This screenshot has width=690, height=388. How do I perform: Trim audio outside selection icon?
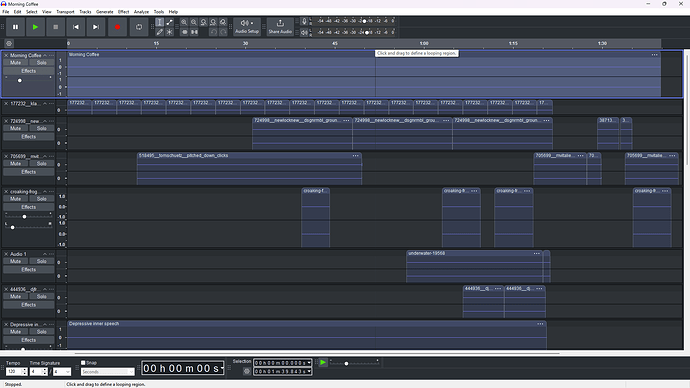tap(184, 32)
